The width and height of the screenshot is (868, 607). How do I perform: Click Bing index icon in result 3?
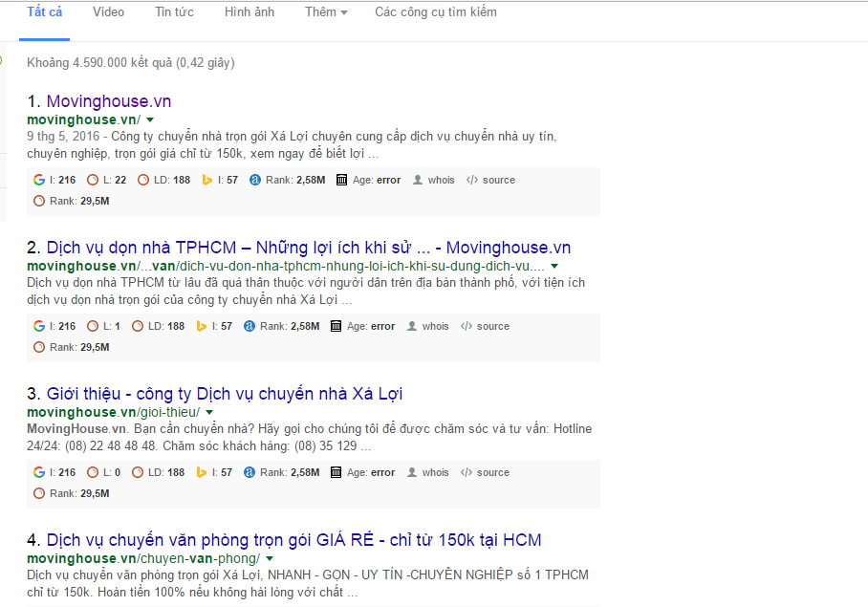202,472
